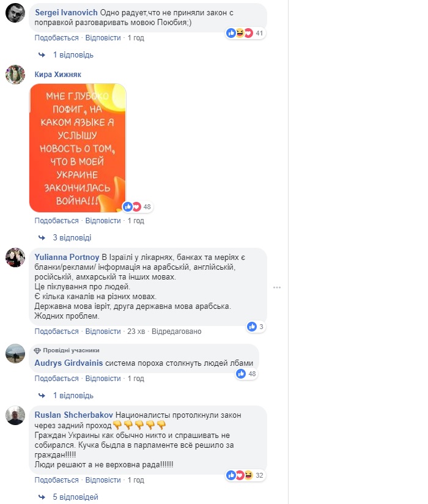Like Sergei Ivanovich's comment via Подобається

pyautogui.click(x=56, y=38)
